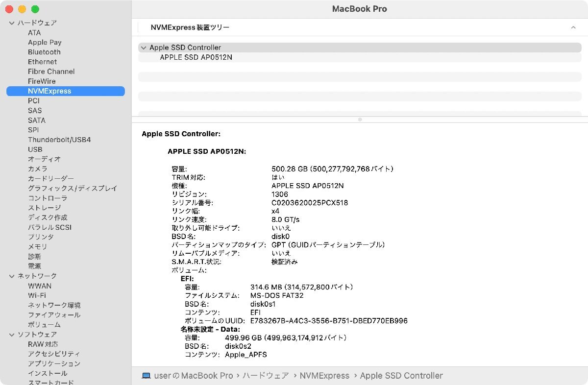This screenshot has width=588, height=385.
Task: Select WWAN under ネットワーク
Action: pos(40,286)
